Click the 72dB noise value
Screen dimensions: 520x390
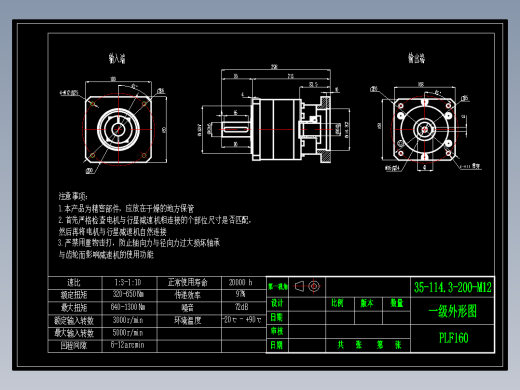tap(241, 307)
